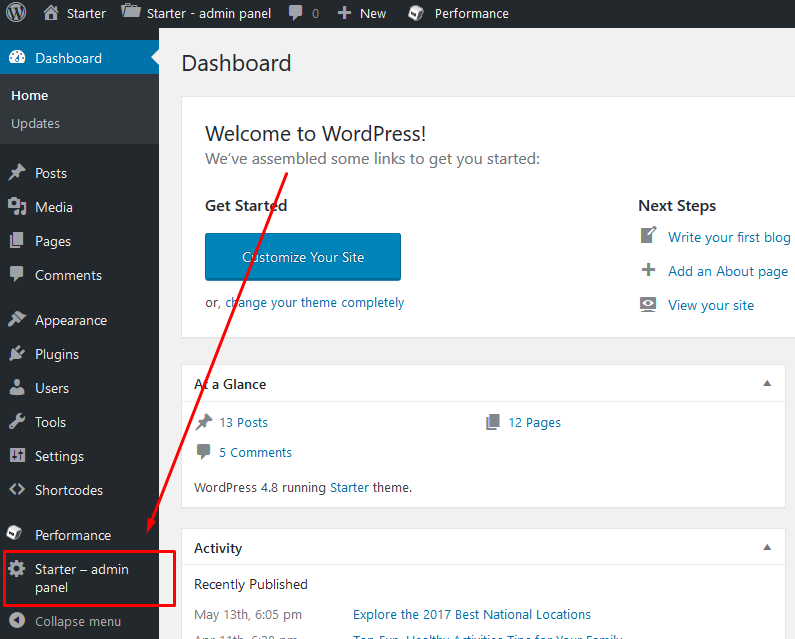Click the Media icon in sidebar
The image size is (795, 639).
click(17, 207)
